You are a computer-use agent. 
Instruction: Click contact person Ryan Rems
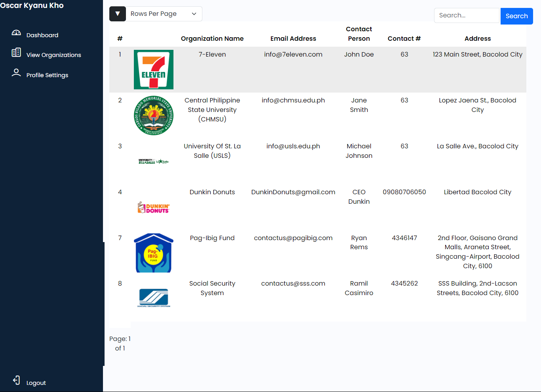[x=359, y=242]
